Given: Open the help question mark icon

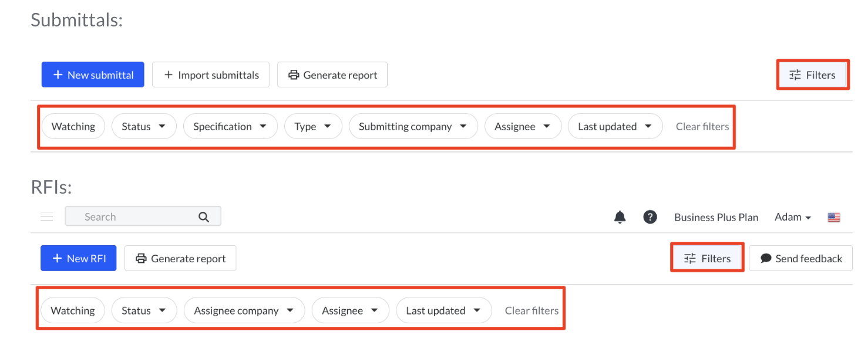Looking at the screenshot, I should click(650, 217).
